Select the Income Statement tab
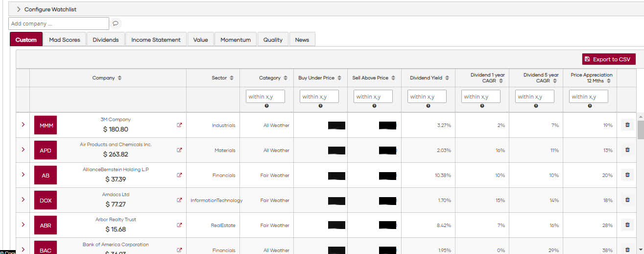The height and width of the screenshot is (254, 644). pyautogui.click(x=156, y=40)
